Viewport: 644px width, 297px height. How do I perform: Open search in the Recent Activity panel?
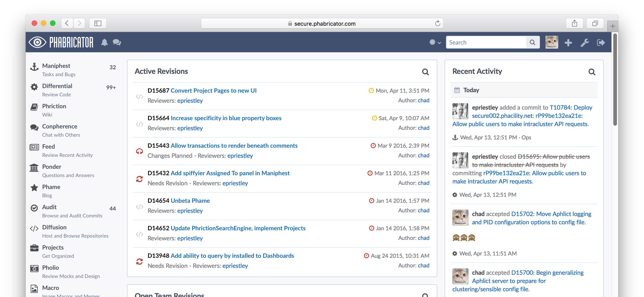click(x=592, y=72)
